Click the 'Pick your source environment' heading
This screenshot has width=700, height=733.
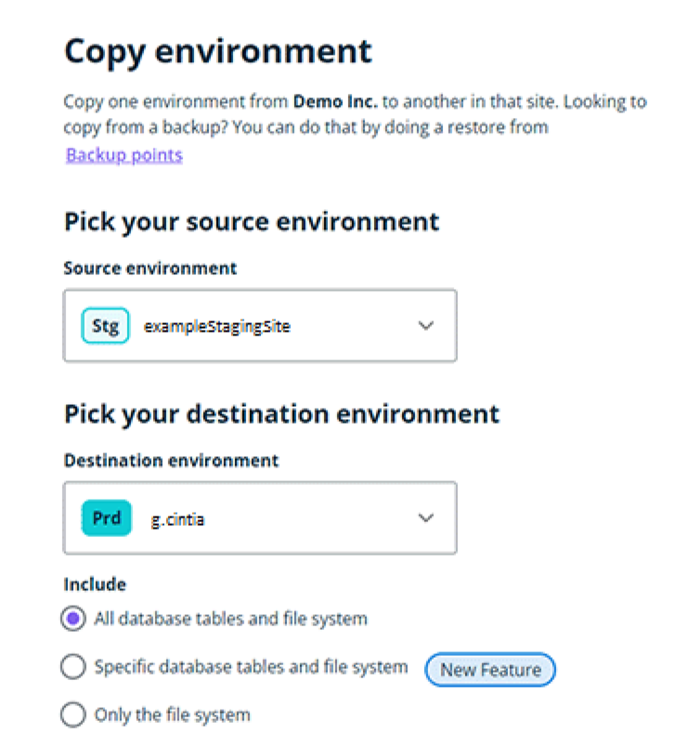click(x=251, y=222)
